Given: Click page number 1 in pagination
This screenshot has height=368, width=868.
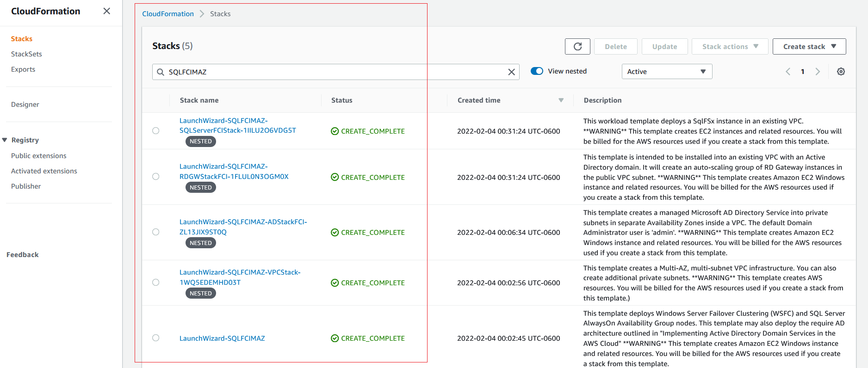Looking at the screenshot, I should (803, 72).
